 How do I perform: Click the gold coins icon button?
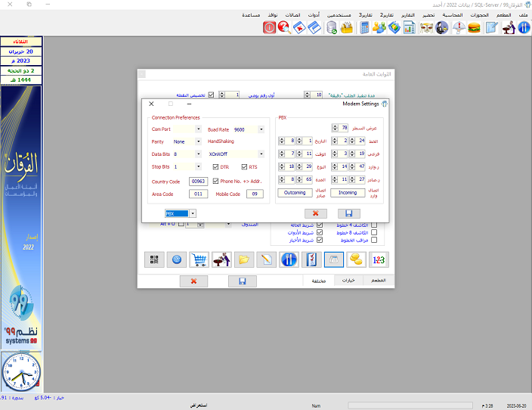(x=356, y=259)
